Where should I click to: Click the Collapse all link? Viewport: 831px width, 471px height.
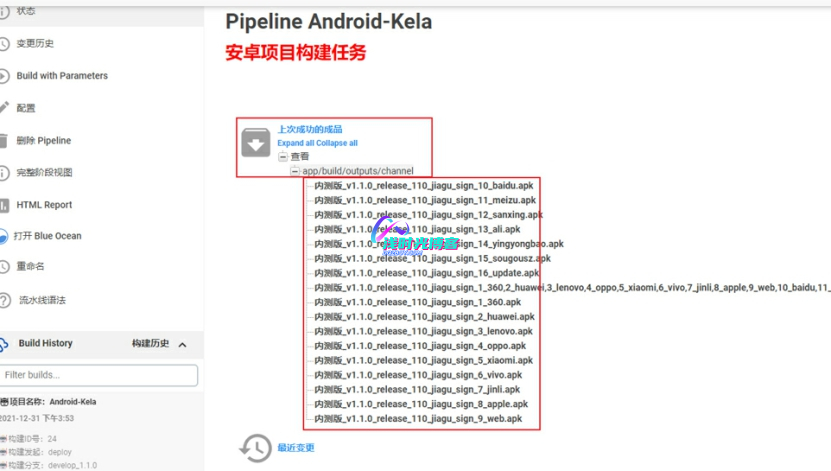point(337,143)
